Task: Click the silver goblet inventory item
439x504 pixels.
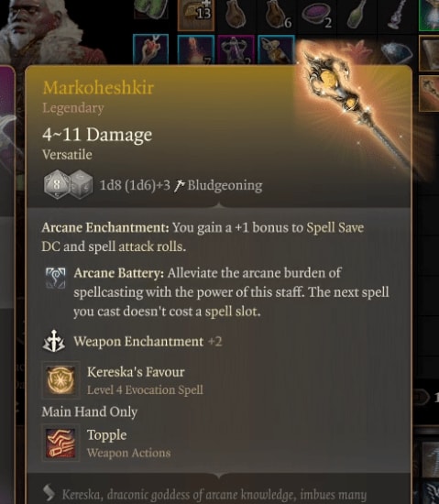Action: click(x=396, y=15)
